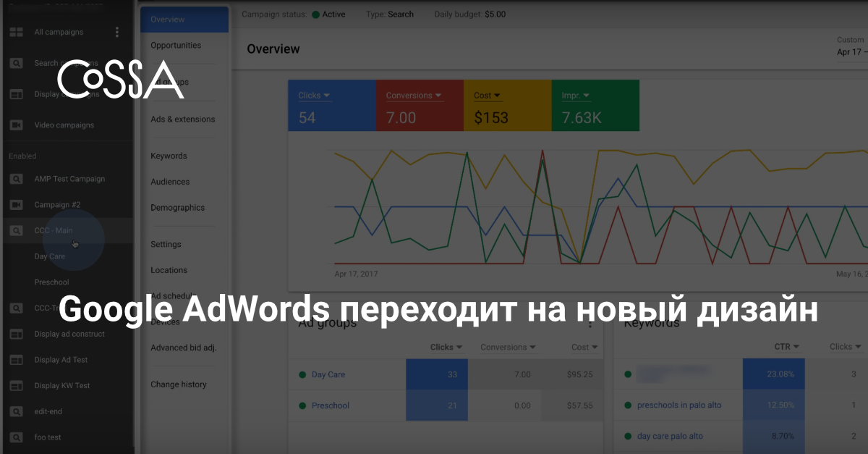
Task: Select the Overview page tab
Action: click(184, 20)
